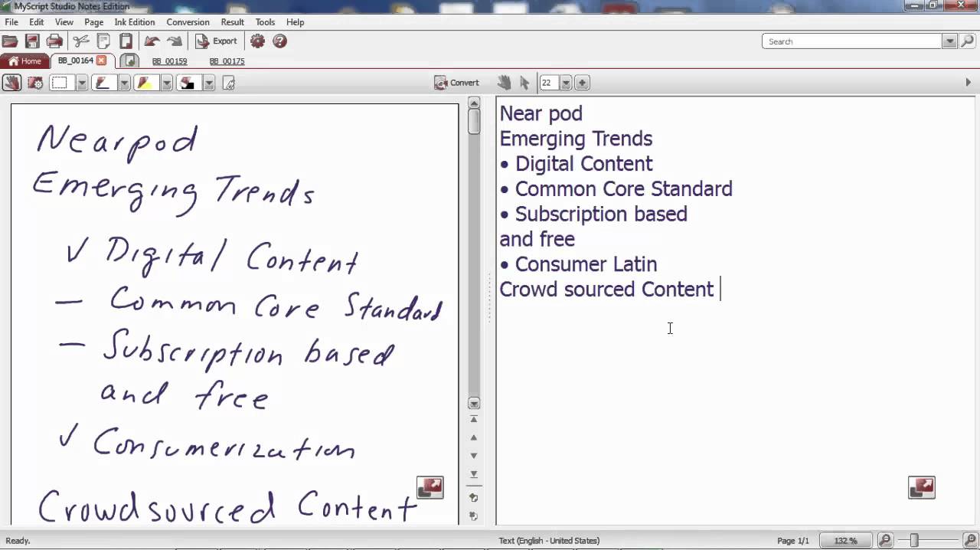This screenshot has height=550, width=980.
Task: Open settings with the gear icon
Action: pyautogui.click(x=257, y=41)
